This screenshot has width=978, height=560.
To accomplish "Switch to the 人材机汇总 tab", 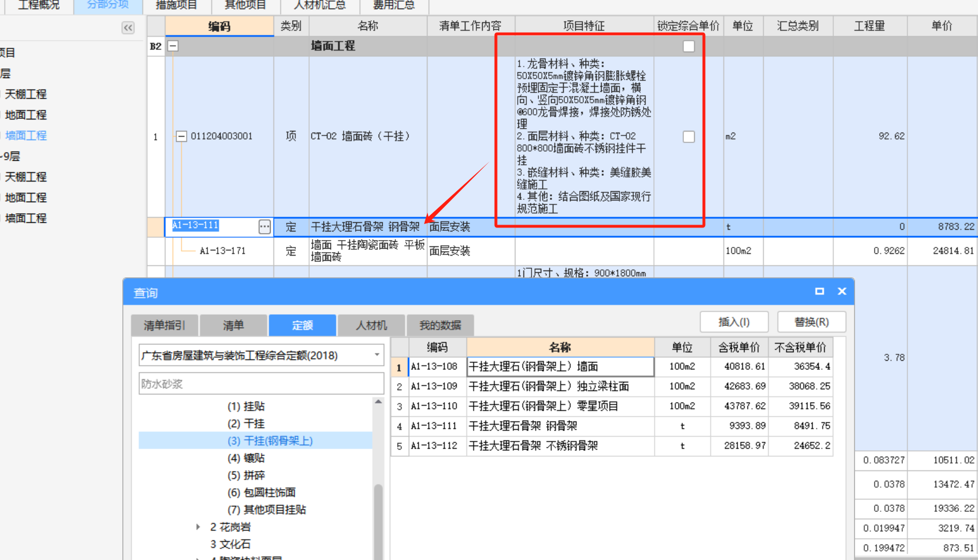I will pos(320,5).
